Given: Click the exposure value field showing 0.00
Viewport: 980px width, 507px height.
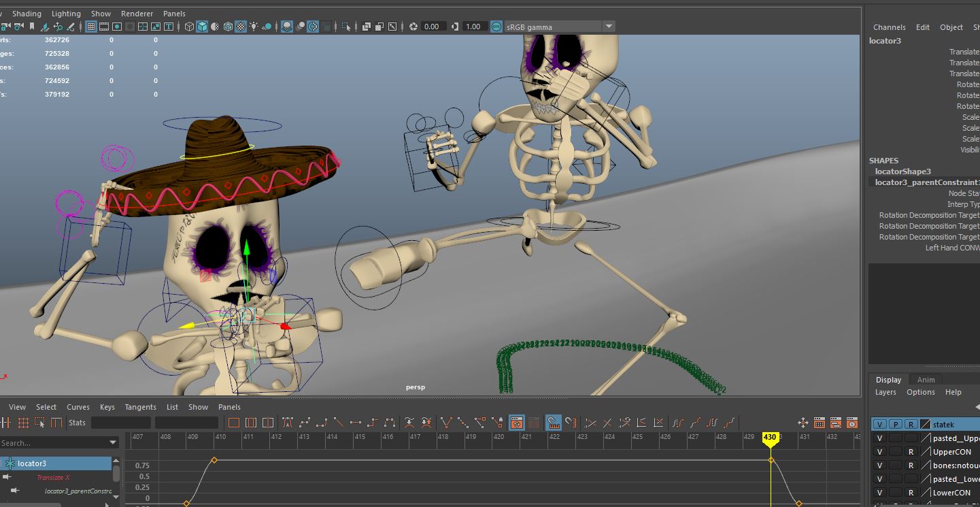Looking at the screenshot, I should [x=434, y=27].
